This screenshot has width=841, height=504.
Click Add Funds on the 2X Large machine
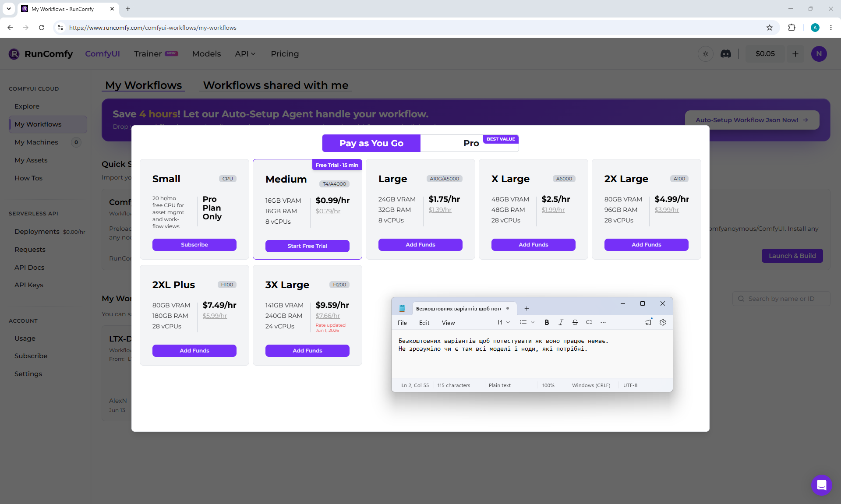[647, 245]
